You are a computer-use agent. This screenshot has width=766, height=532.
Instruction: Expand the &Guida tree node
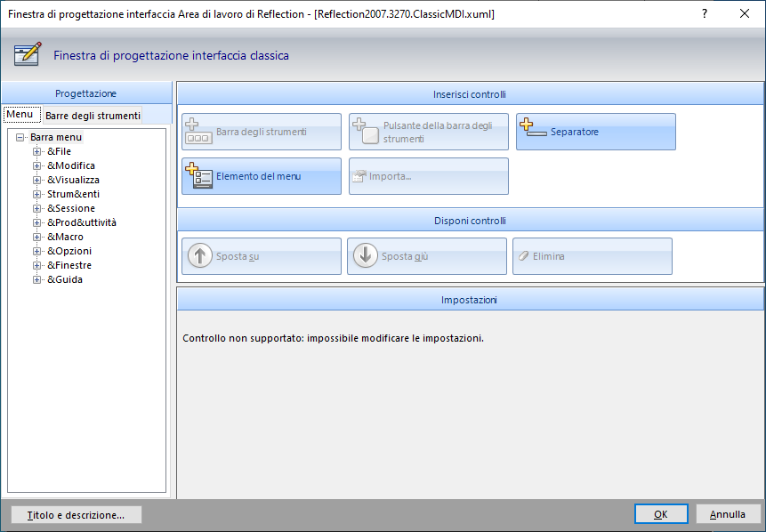[x=36, y=279]
